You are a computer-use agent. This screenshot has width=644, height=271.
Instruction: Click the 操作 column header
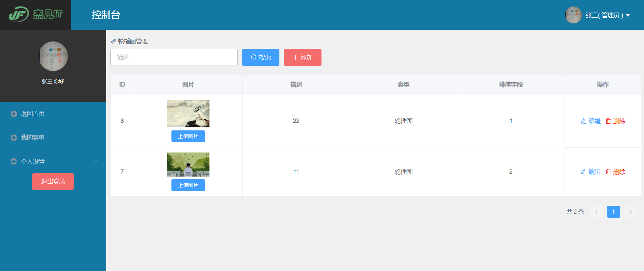click(x=603, y=85)
